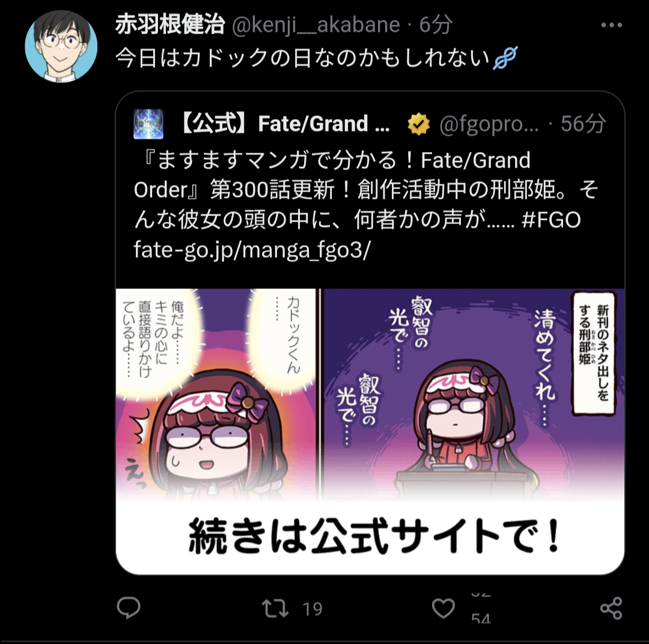Open the @kenji__akabane handle
Image resolution: width=649 pixels, height=644 pixels.
click(316, 25)
